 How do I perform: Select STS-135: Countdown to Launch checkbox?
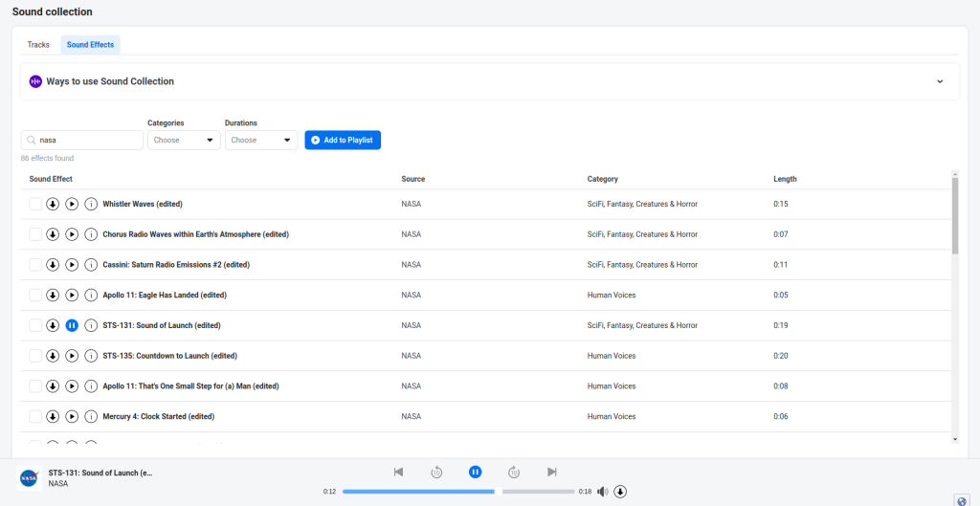35,356
